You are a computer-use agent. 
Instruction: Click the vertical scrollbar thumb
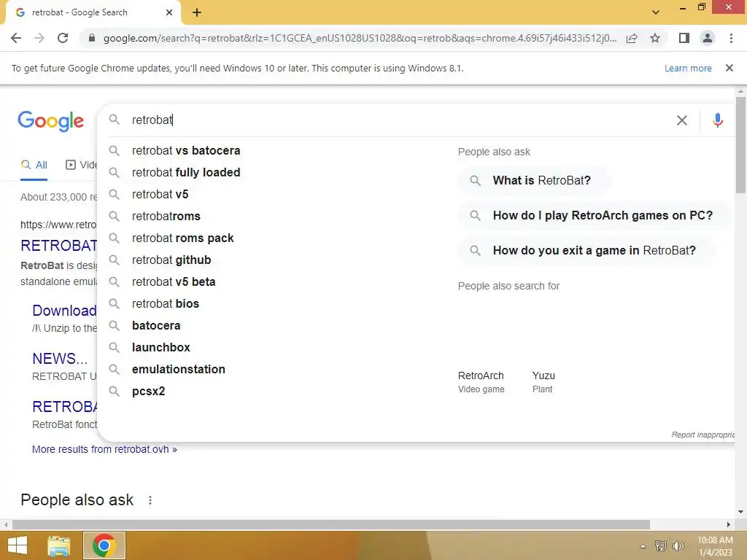[x=740, y=145]
